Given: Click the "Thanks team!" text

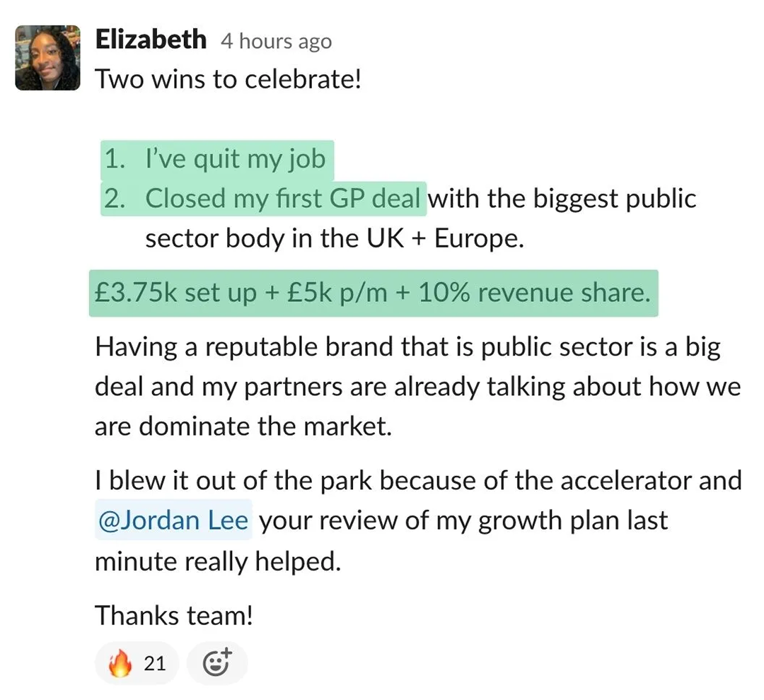Looking at the screenshot, I should (x=173, y=615).
